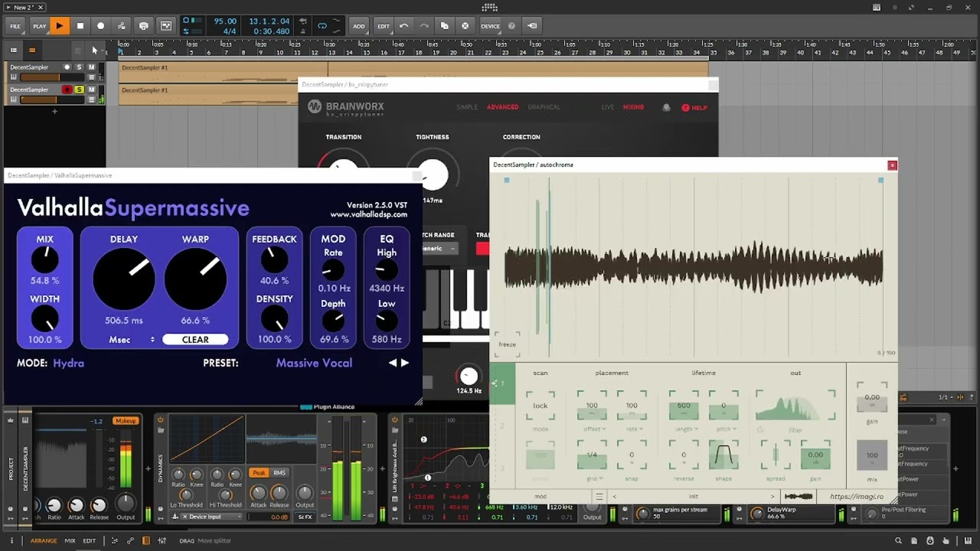The width and height of the screenshot is (980, 551).
Task: Redo the last undone action
Action: point(424,26)
